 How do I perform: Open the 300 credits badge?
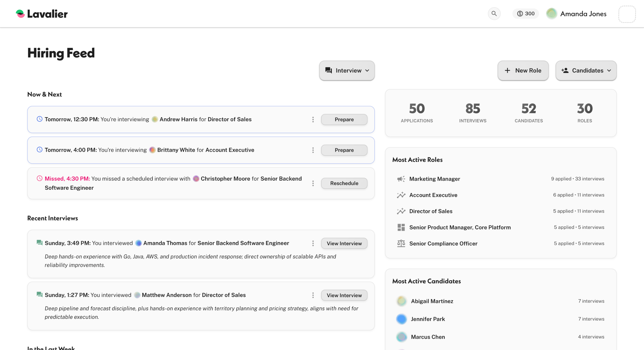(x=526, y=14)
